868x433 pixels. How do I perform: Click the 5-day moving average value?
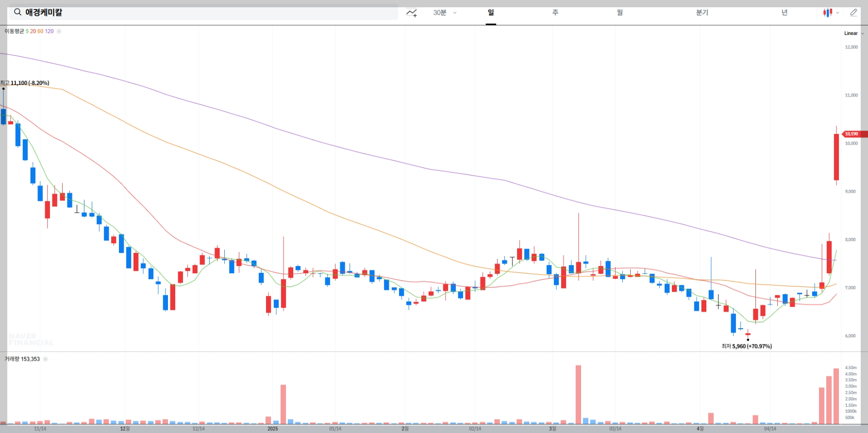pyautogui.click(x=27, y=31)
